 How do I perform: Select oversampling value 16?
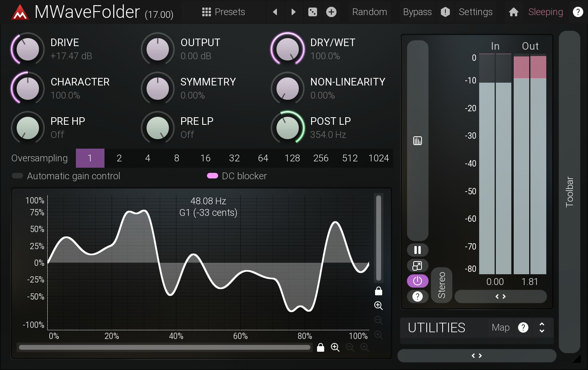click(x=205, y=158)
